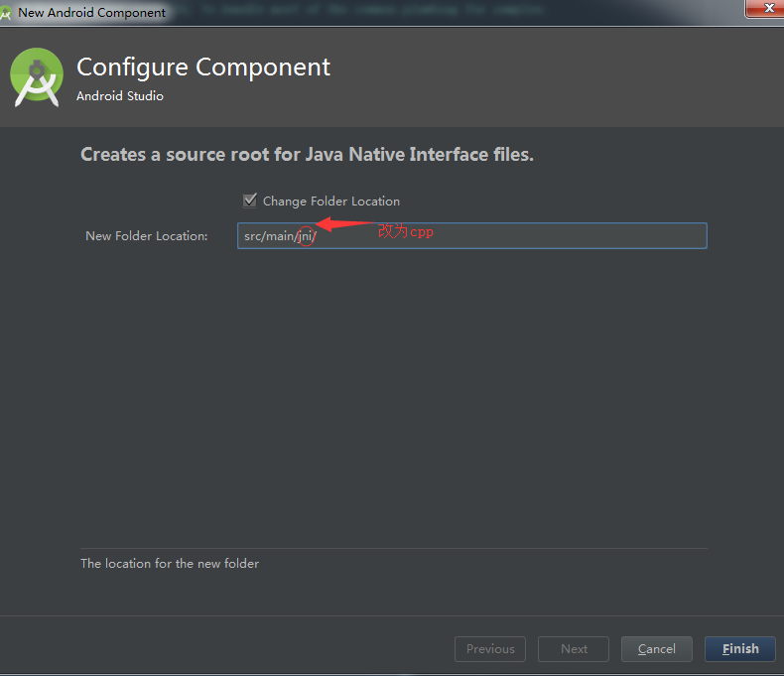Image resolution: width=784 pixels, height=676 pixels.
Task: Click the Android Studio logo in header
Action: 37,78
